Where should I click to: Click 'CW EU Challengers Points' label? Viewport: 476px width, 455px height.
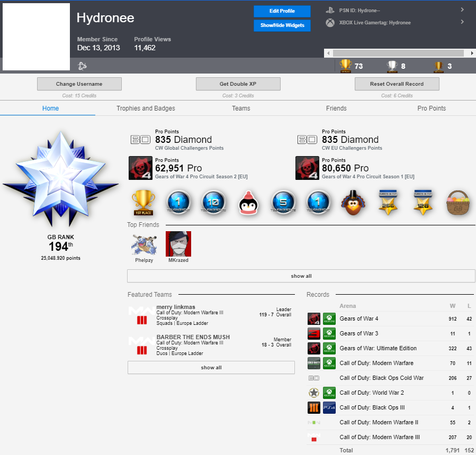(x=352, y=148)
